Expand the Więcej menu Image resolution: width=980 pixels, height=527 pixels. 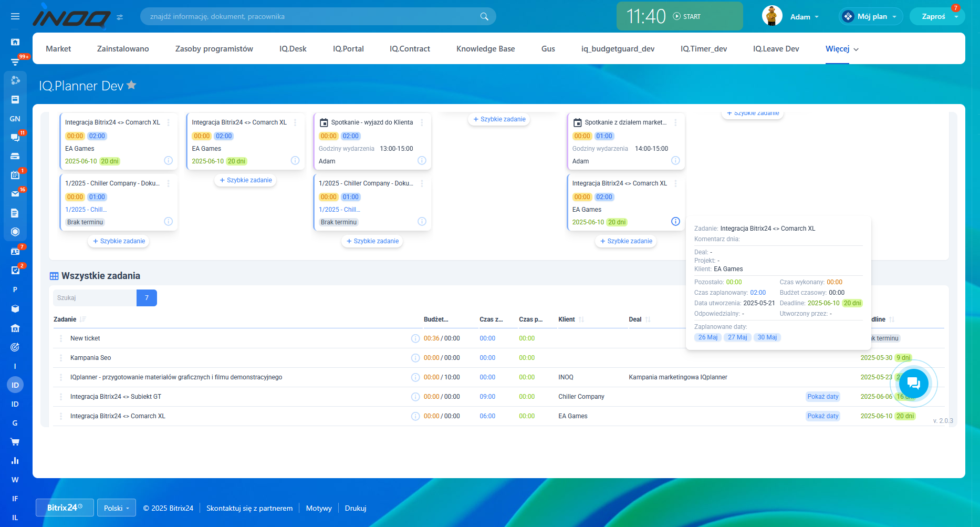coord(842,49)
